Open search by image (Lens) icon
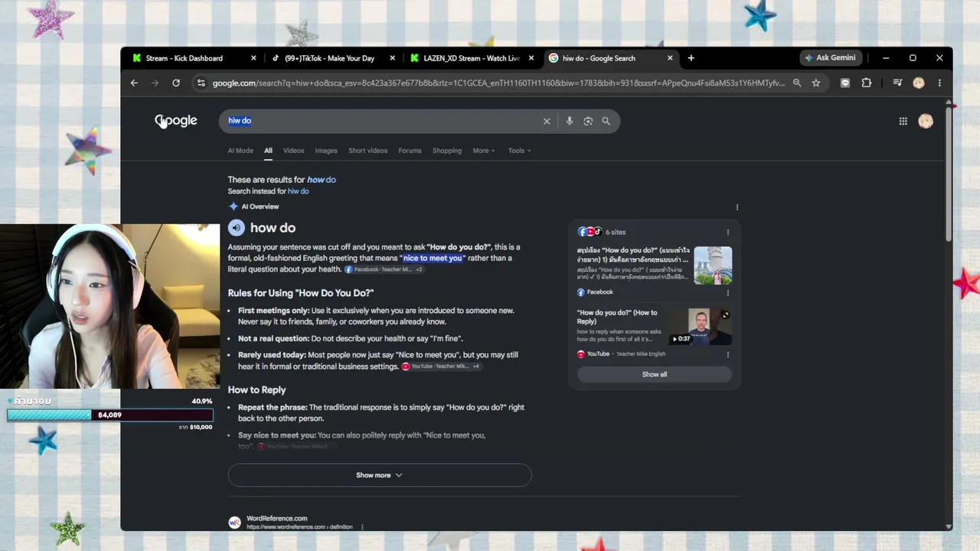The width and height of the screenshot is (980, 551). 588,121
